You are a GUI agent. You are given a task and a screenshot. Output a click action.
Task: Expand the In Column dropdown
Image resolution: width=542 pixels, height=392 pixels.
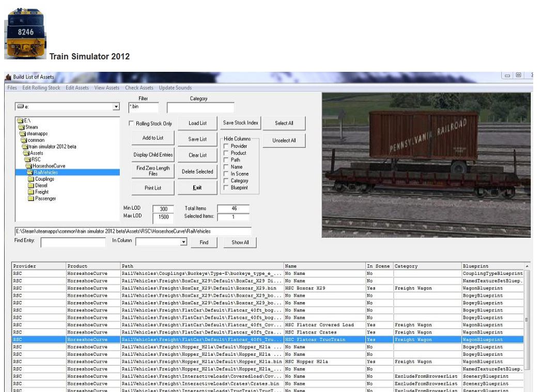(183, 242)
